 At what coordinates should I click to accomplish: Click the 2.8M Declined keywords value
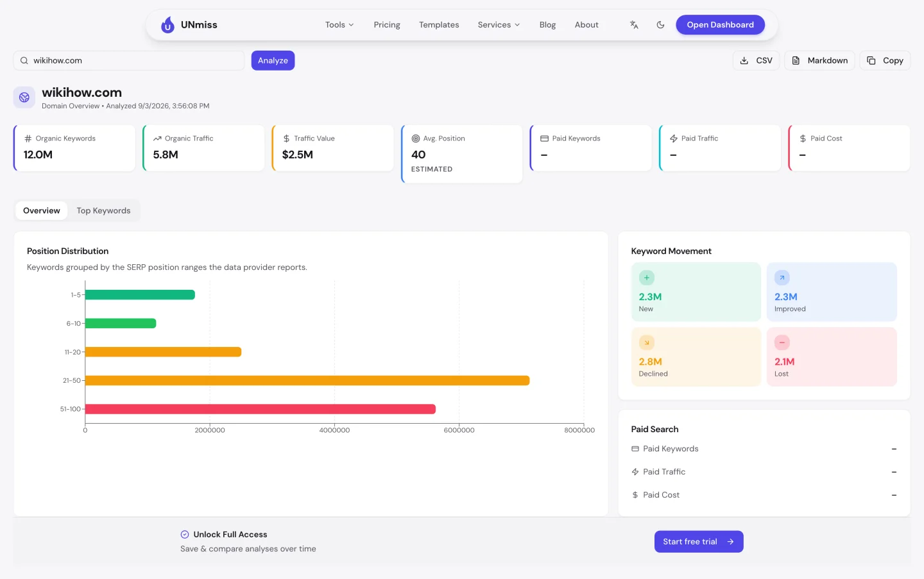coord(651,362)
